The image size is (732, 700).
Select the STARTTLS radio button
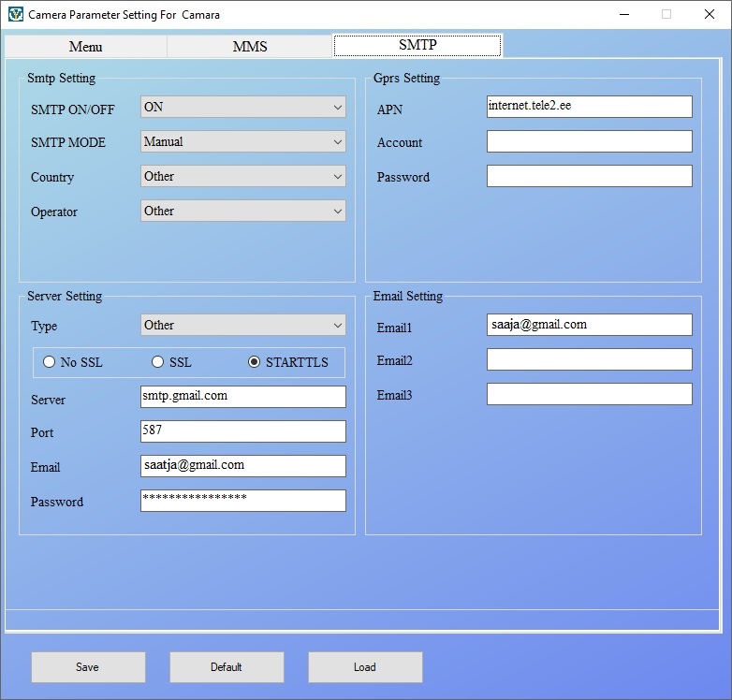(255, 362)
